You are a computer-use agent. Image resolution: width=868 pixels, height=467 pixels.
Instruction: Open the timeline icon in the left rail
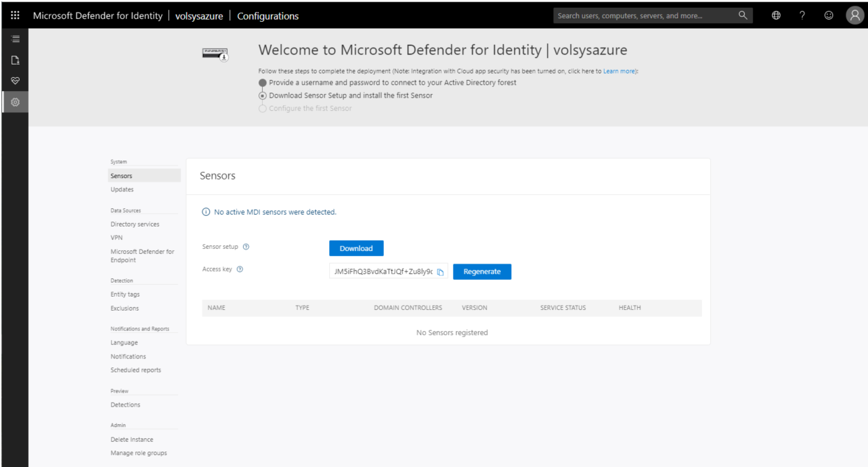coord(14,39)
